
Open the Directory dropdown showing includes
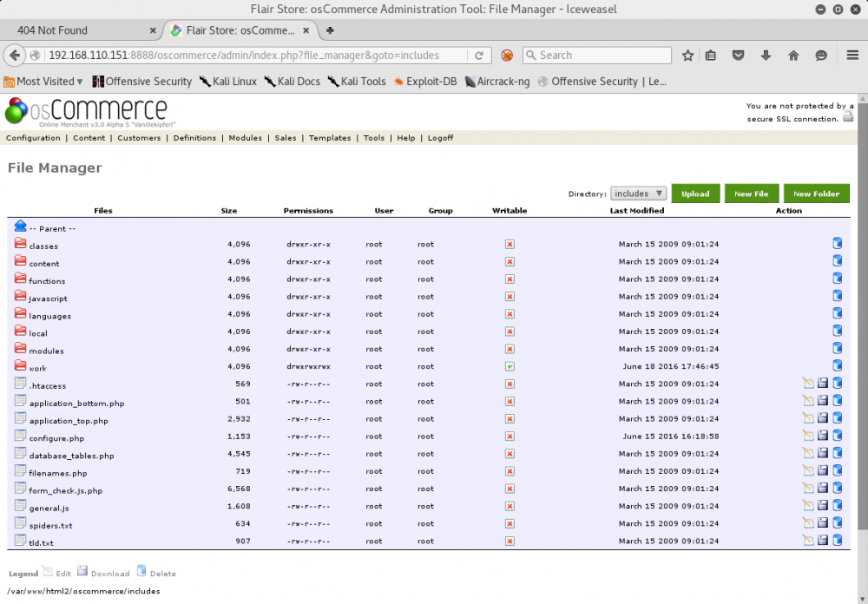click(638, 194)
